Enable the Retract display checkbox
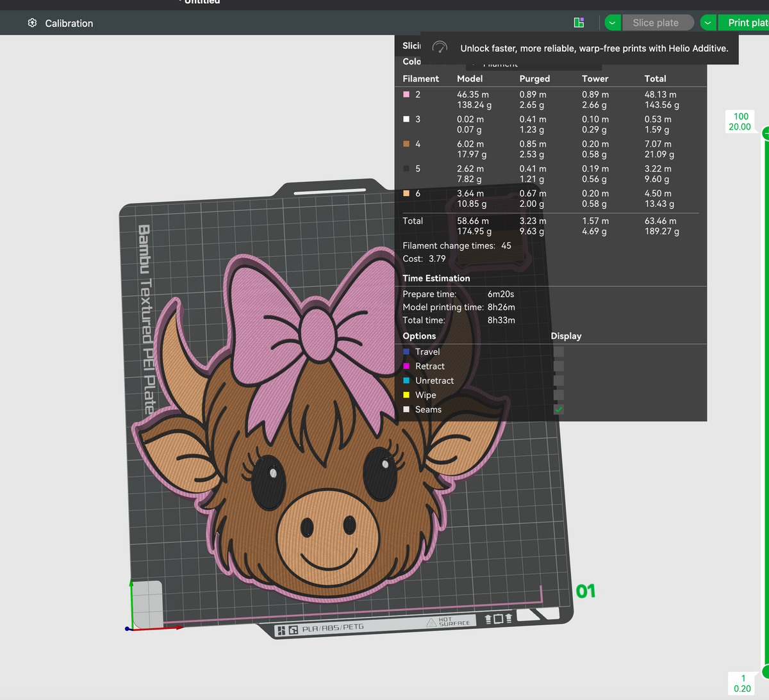This screenshot has width=769, height=700. 559,366
